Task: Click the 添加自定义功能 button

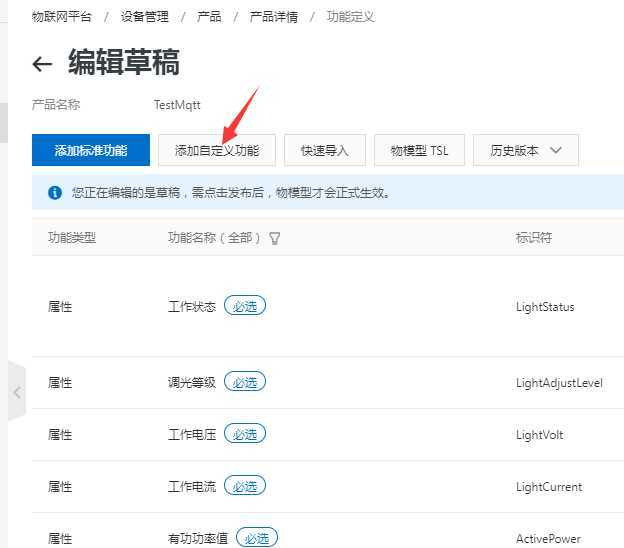Action: click(x=217, y=150)
